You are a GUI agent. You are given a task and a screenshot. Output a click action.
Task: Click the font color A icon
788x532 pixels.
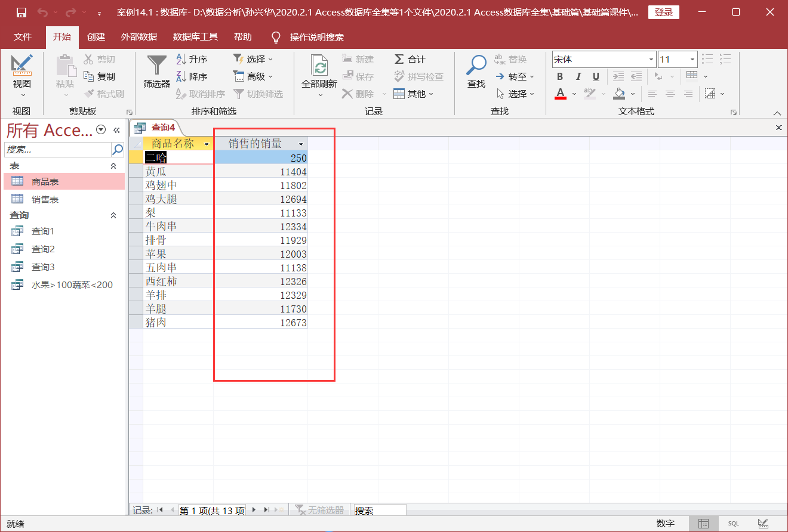pyautogui.click(x=560, y=94)
